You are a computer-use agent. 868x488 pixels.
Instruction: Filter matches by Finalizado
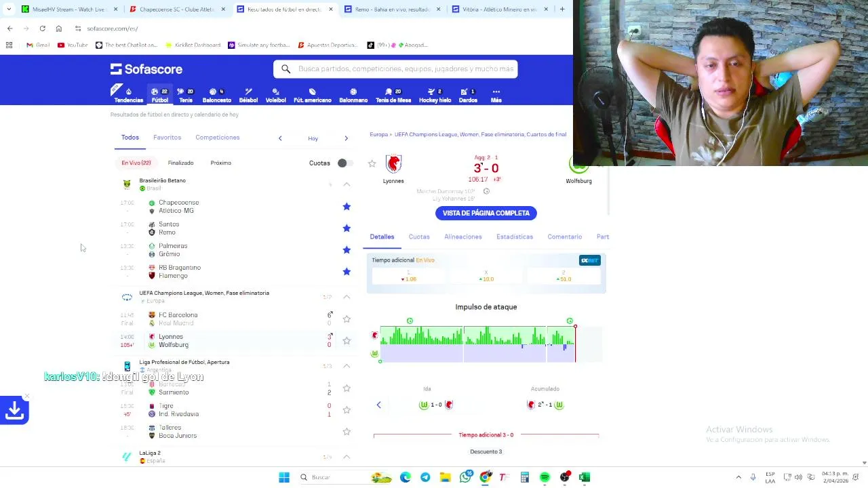click(x=180, y=163)
